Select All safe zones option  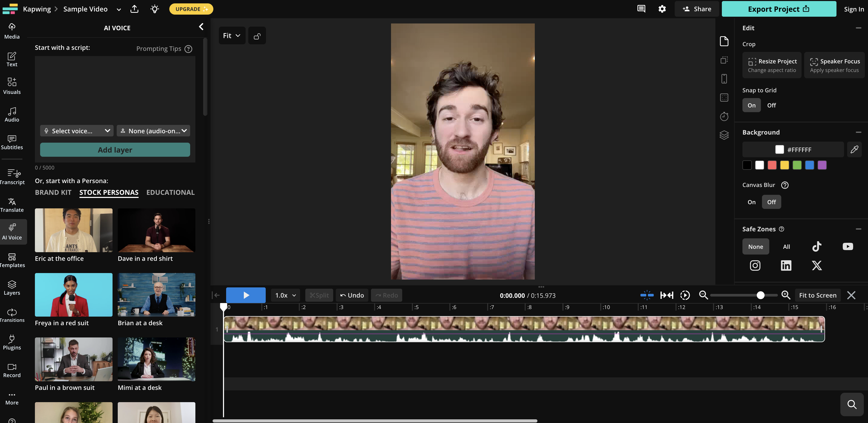[786, 247]
